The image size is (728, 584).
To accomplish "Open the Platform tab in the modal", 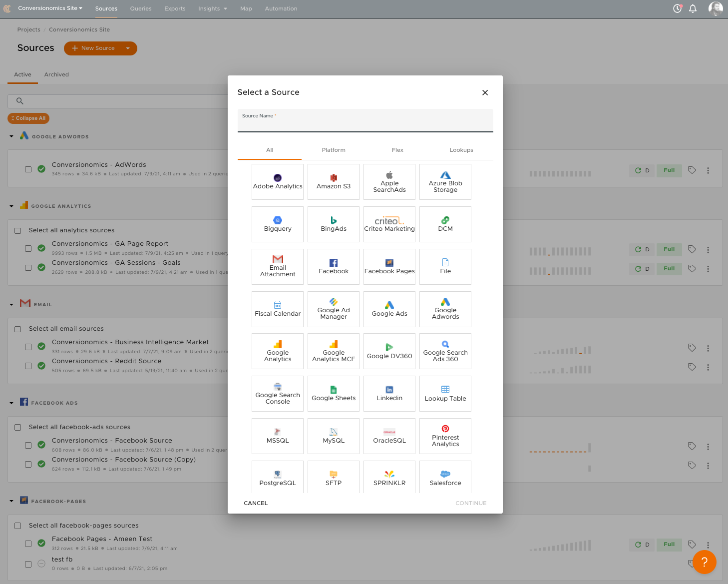I will [x=333, y=150].
